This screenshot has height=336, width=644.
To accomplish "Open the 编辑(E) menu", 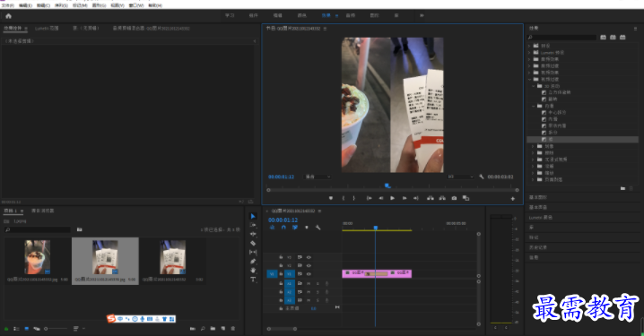I will (25, 5).
